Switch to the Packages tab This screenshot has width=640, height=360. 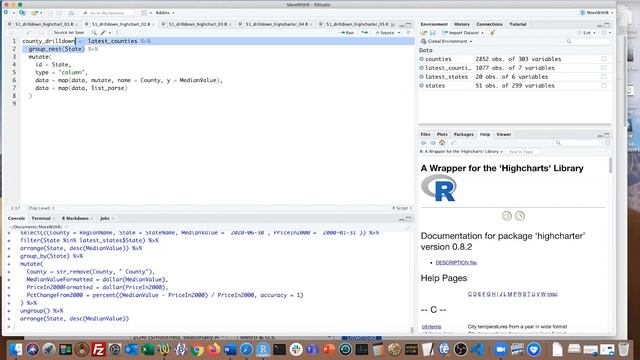point(464,134)
